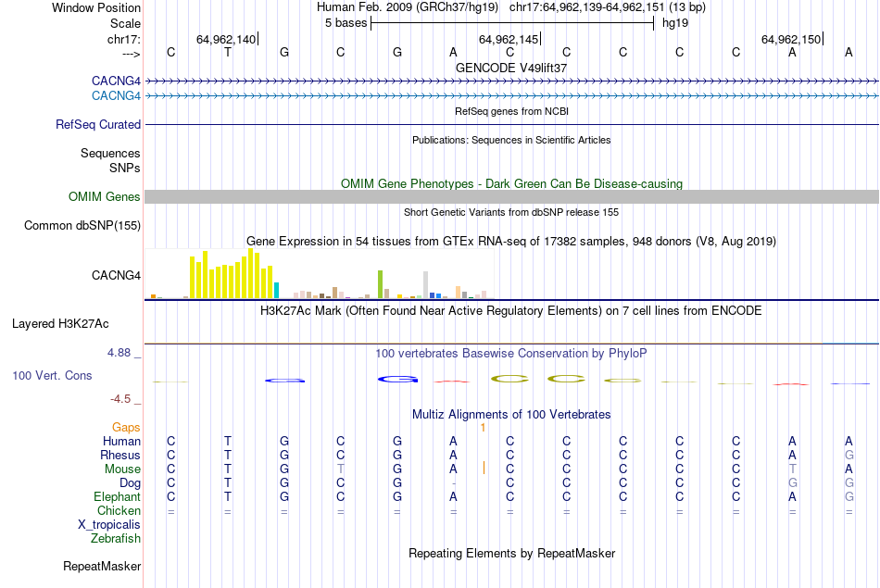880x588 pixels.
Task: Click the large blue G in PhyloP track
Action: [x=397, y=380]
